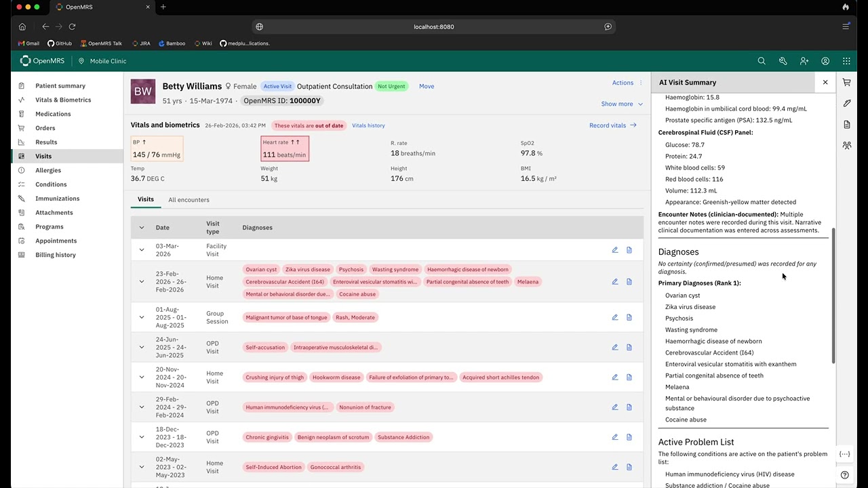The height and width of the screenshot is (488, 868).
Task: Open document icon for 03-Mar-2026 Facility Visit
Action: pos(629,250)
